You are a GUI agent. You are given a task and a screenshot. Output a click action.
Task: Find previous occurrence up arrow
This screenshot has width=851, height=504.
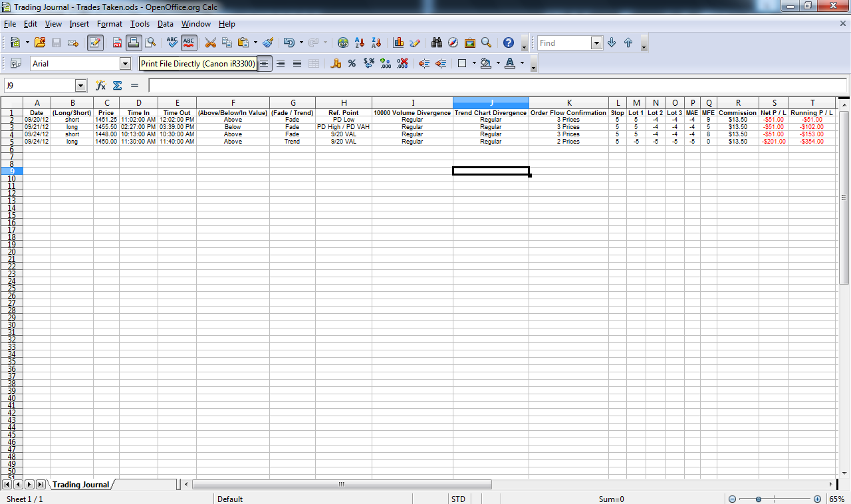click(628, 43)
